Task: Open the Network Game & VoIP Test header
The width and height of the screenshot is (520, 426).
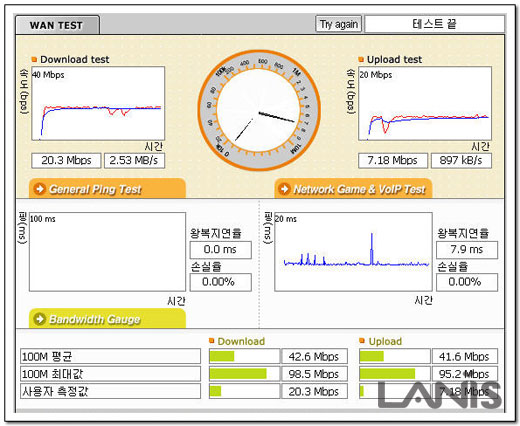Action: click(x=353, y=188)
